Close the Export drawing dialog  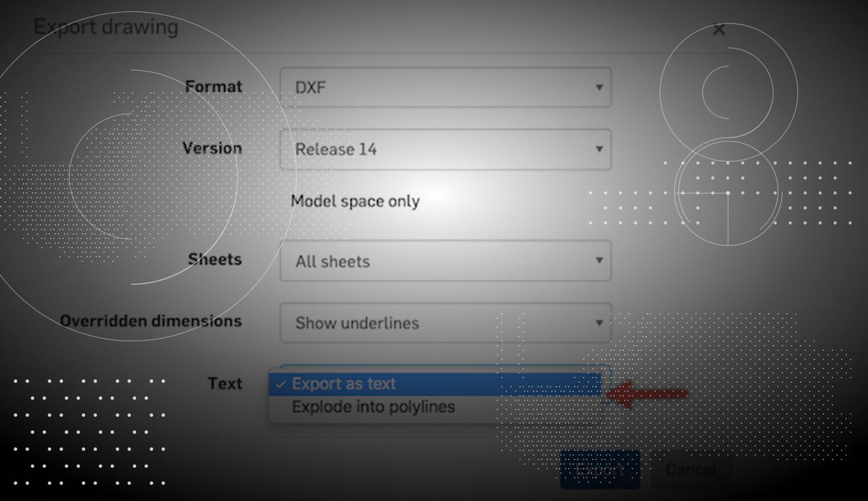point(719,30)
